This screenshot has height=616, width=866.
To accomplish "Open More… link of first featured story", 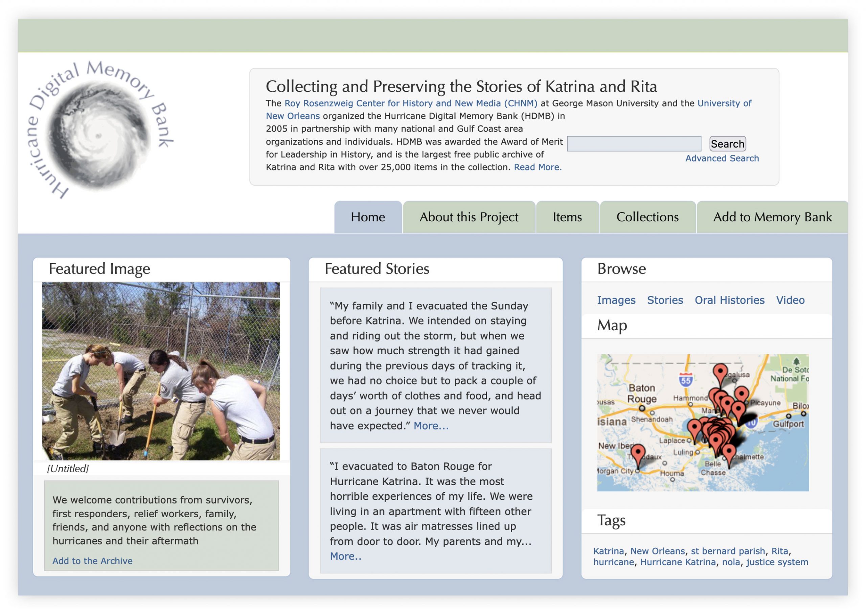I will [x=431, y=426].
